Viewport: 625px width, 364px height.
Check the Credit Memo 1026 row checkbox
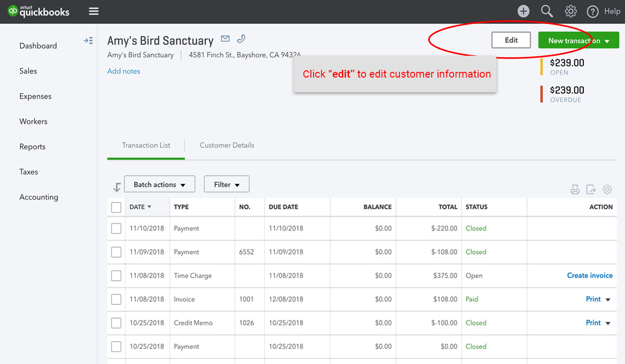(x=116, y=323)
